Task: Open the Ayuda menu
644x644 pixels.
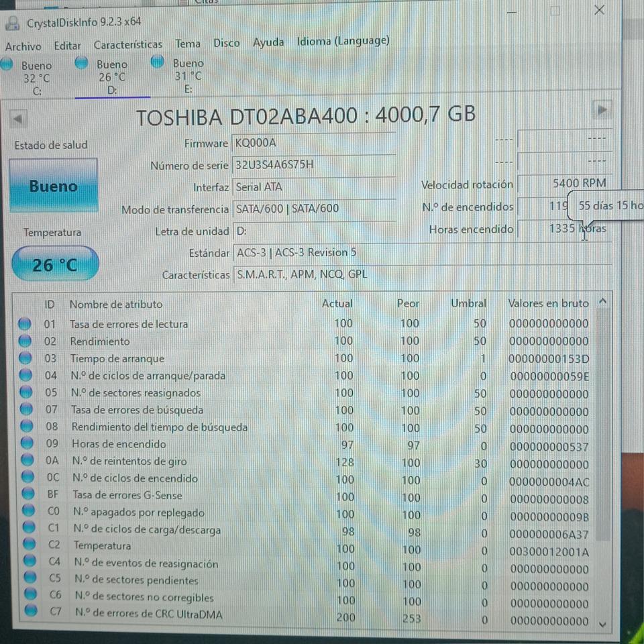Action: click(x=268, y=42)
